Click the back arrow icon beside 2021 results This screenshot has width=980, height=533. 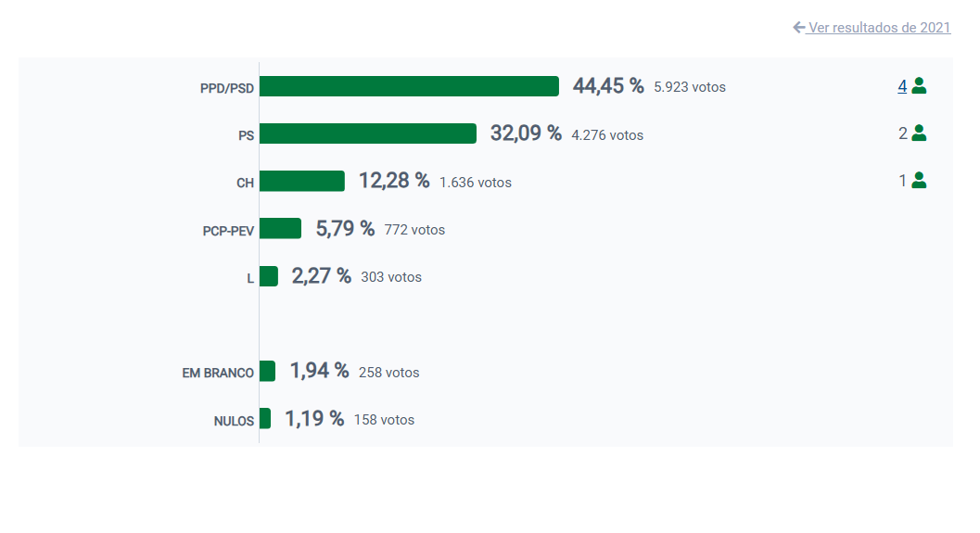tap(799, 28)
